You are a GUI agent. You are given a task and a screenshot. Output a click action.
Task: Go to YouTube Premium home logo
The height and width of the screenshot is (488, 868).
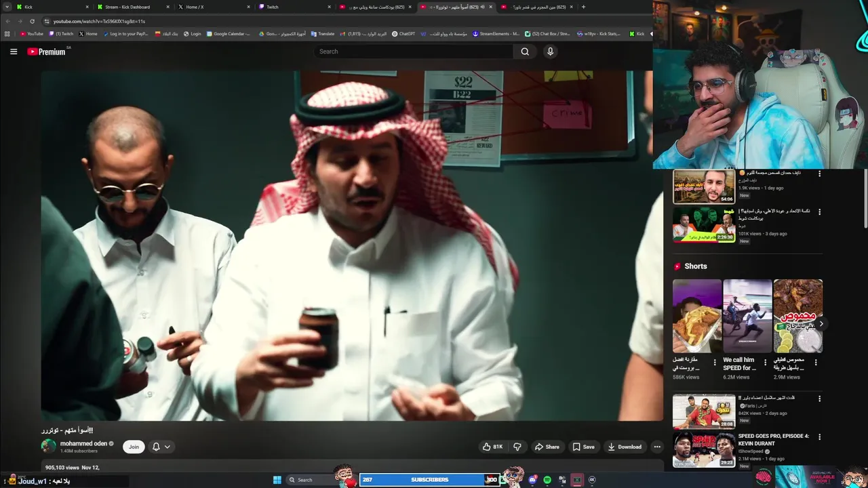coord(46,52)
